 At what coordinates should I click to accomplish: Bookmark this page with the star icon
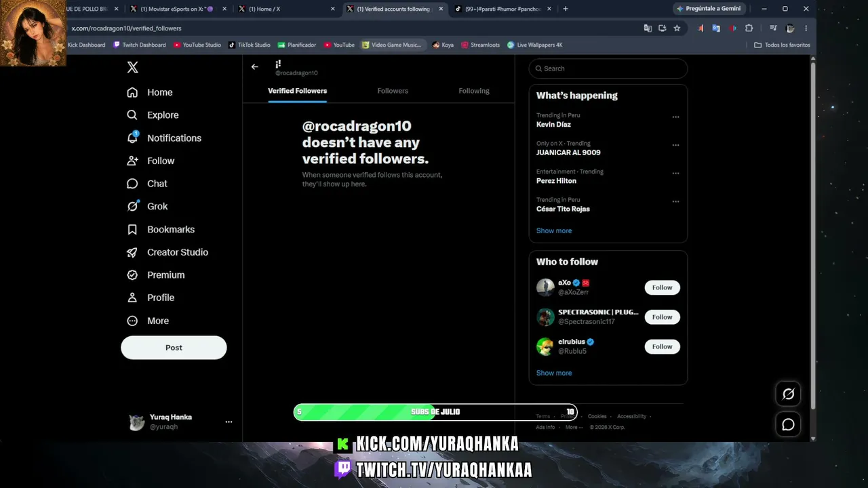pos(677,28)
